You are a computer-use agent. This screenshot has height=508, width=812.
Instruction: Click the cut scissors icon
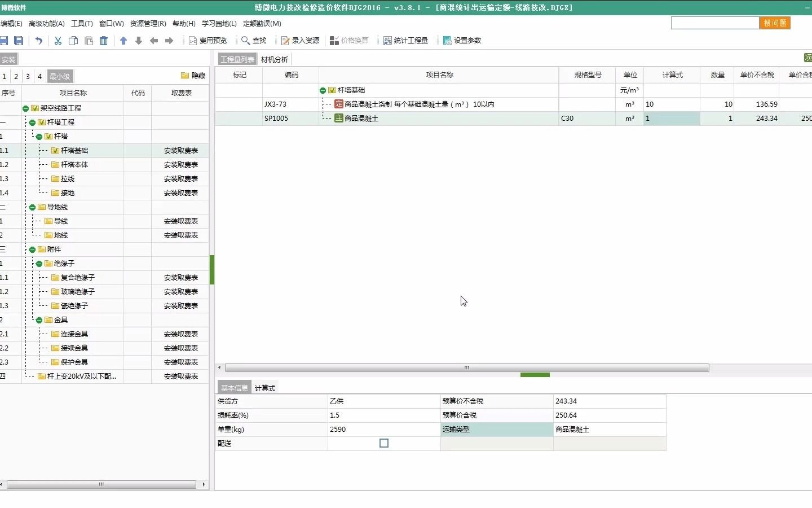click(x=58, y=40)
